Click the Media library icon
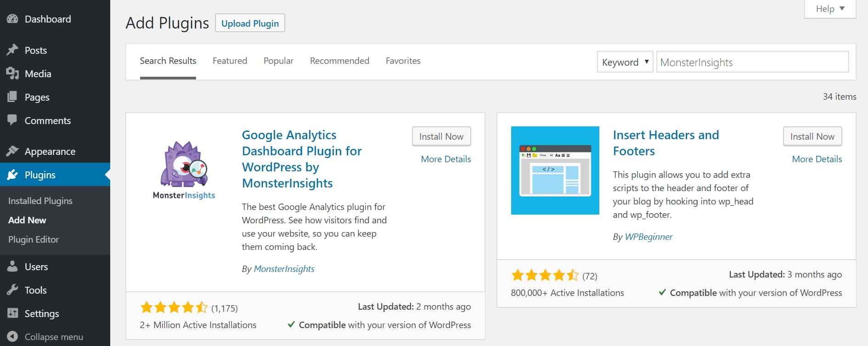 [12, 74]
